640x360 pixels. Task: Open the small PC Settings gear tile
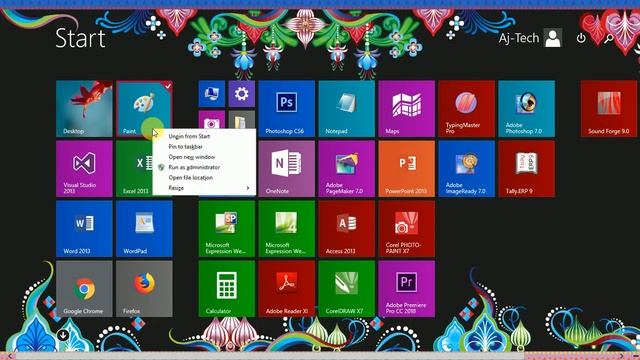pyautogui.click(x=242, y=94)
